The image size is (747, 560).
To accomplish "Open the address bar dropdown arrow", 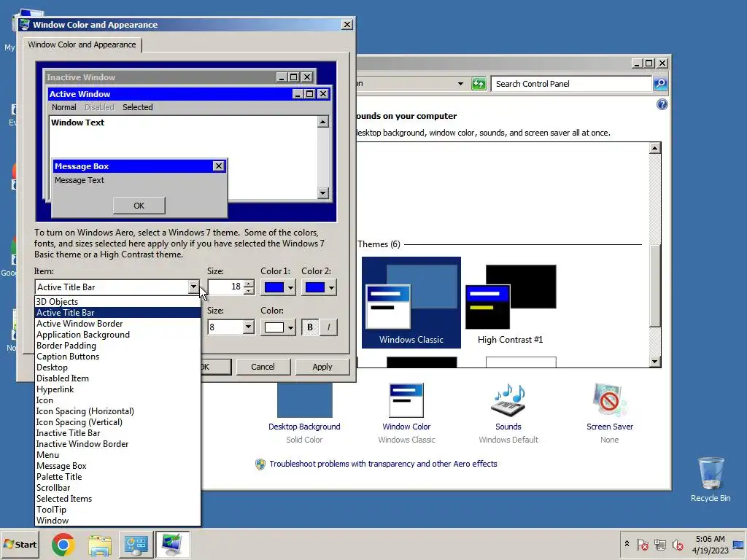I will [460, 84].
